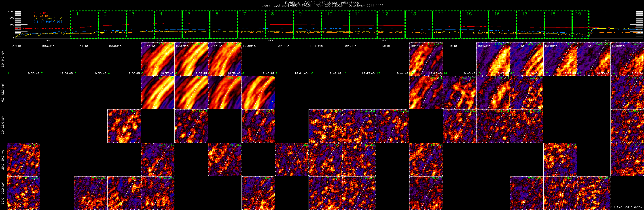This screenshot has width=644, height=210.
Task: Open the 12-25 keV image labeled 1.63E+05
Action: pos(124,126)
